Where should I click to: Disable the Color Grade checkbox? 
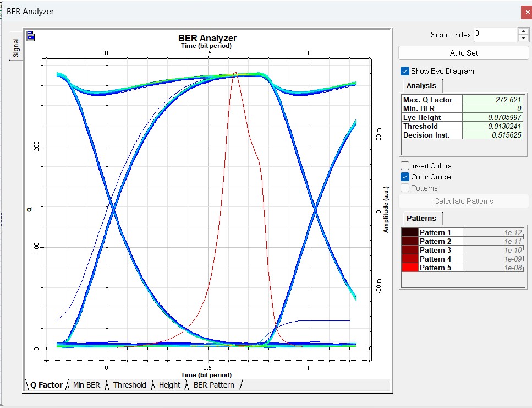tap(404, 177)
